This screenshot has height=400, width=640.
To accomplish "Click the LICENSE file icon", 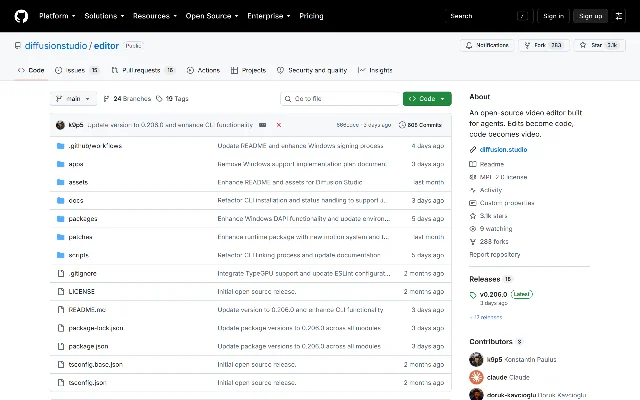I will (61, 291).
